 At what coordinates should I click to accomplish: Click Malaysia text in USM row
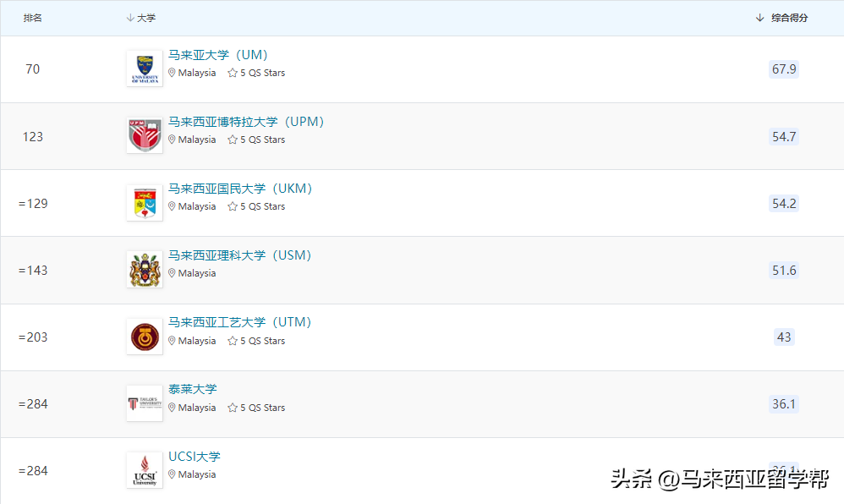[x=197, y=273]
